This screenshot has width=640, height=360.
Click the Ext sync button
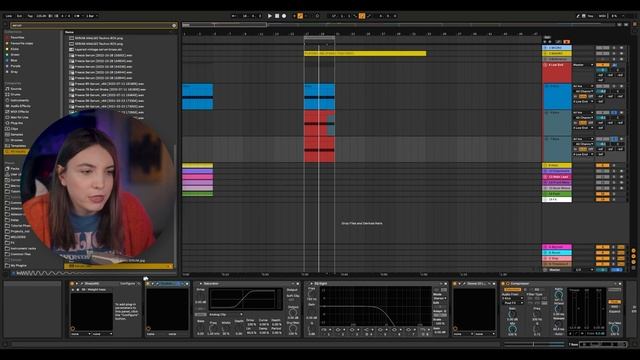pyautogui.click(x=20, y=16)
